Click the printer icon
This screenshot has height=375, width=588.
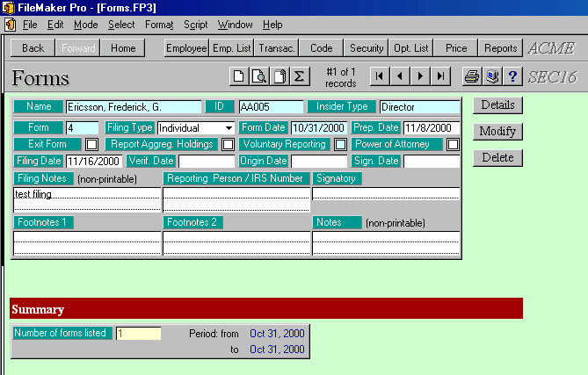coord(472,77)
